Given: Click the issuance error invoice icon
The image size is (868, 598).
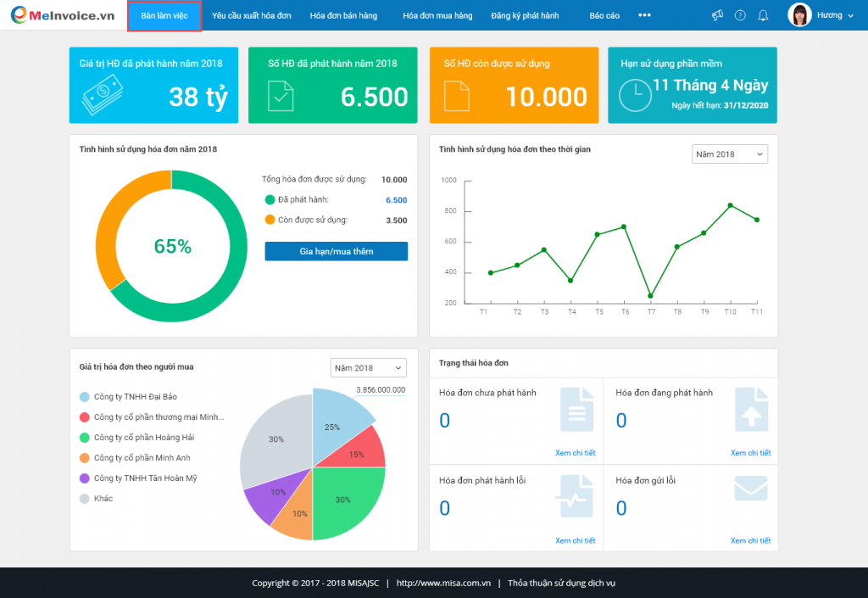Looking at the screenshot, I should coord(575,496).
